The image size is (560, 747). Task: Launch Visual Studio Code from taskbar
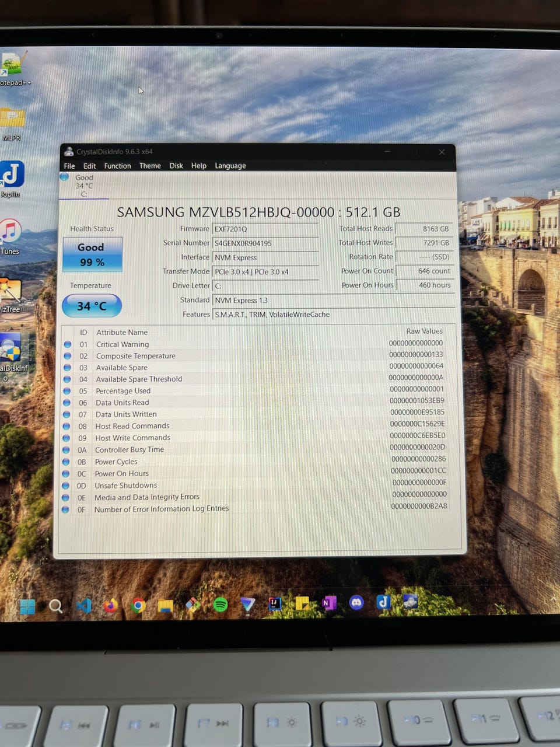click(83, 605)
